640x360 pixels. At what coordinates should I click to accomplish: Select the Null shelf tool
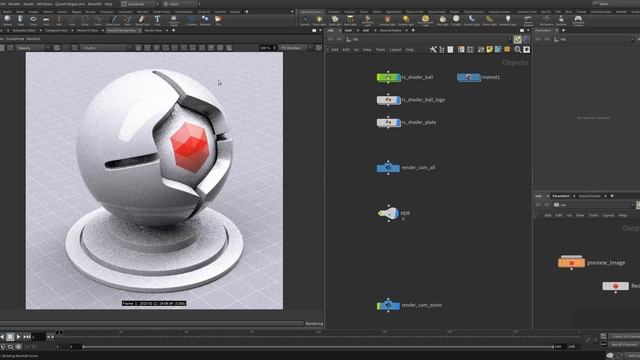click(59, 20)
